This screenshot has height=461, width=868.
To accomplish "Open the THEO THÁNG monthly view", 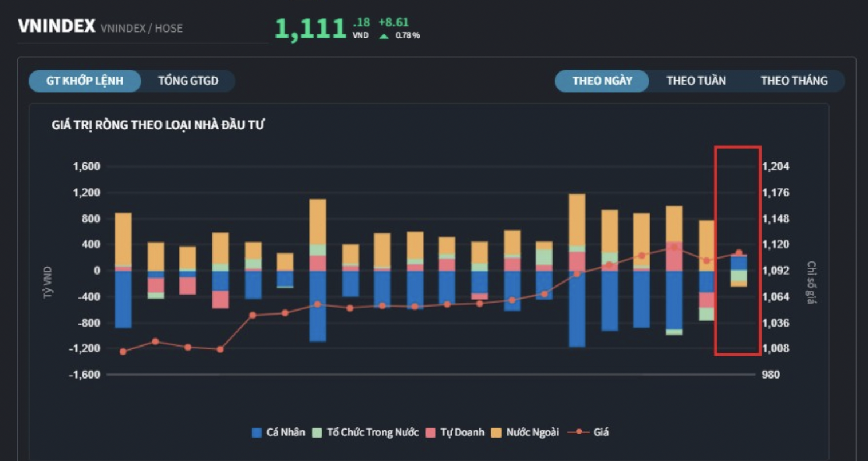I will [x=794, y=81].
